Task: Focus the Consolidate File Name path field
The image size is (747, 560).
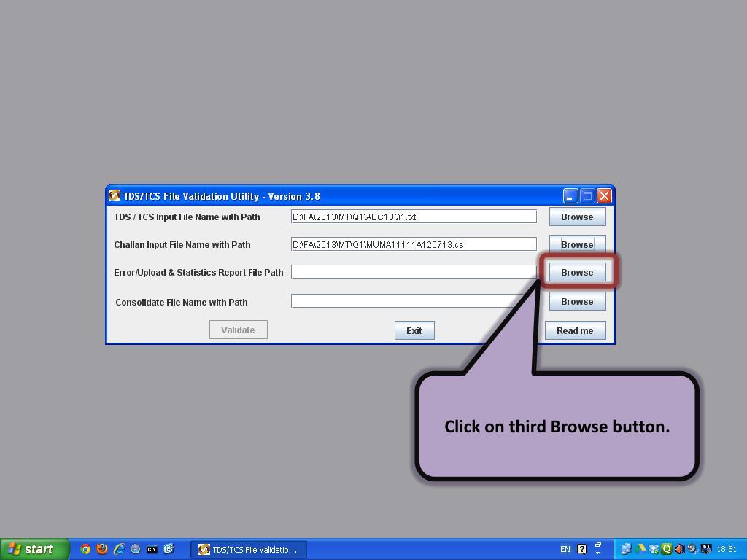Action: pos(414,301)
